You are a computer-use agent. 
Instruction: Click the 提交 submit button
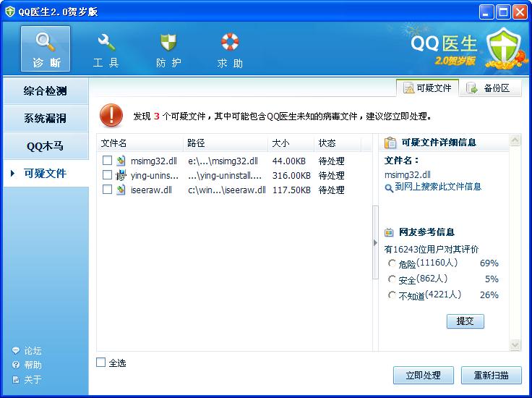[465, 321]
